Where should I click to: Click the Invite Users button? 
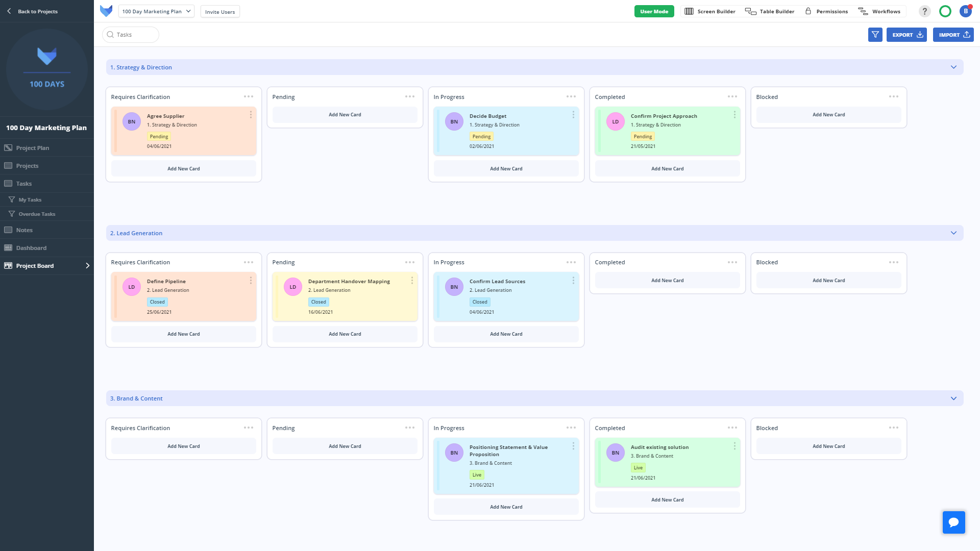[220, 12]
